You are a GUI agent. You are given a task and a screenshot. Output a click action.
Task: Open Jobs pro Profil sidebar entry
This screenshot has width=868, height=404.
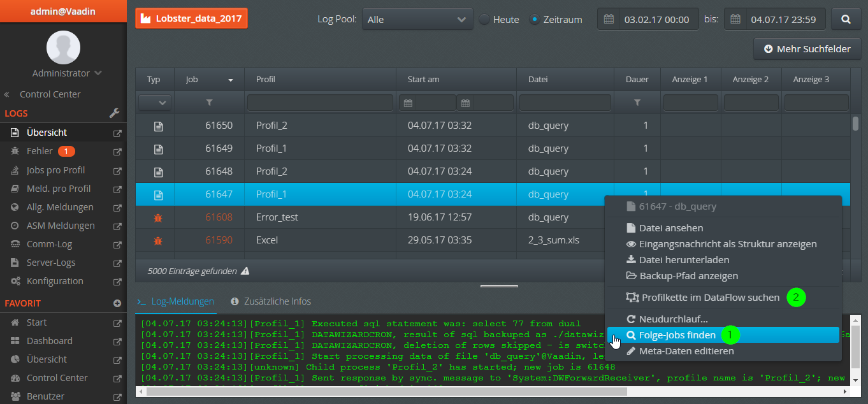coord(55,170)
